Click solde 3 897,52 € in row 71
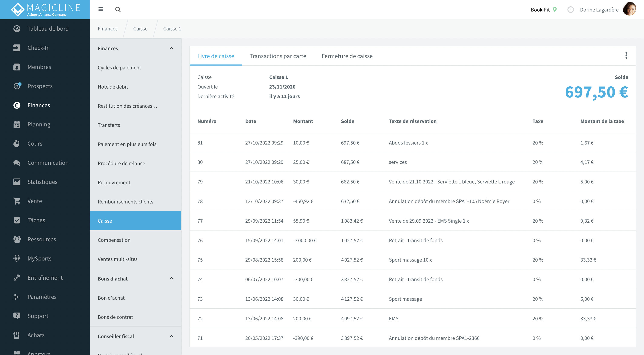The height and width of the screenshot is (355, 644). coord(352,338)
